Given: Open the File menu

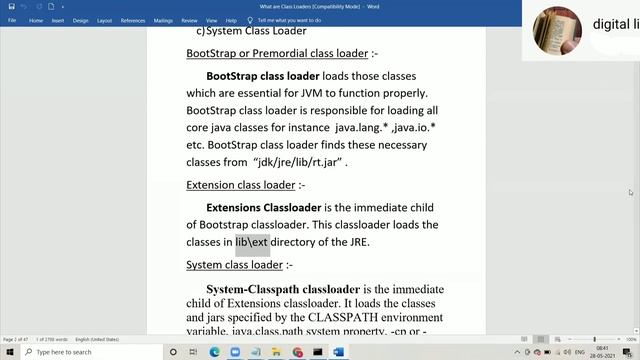Looking at the screenshot, I should [x=12, y=20].
